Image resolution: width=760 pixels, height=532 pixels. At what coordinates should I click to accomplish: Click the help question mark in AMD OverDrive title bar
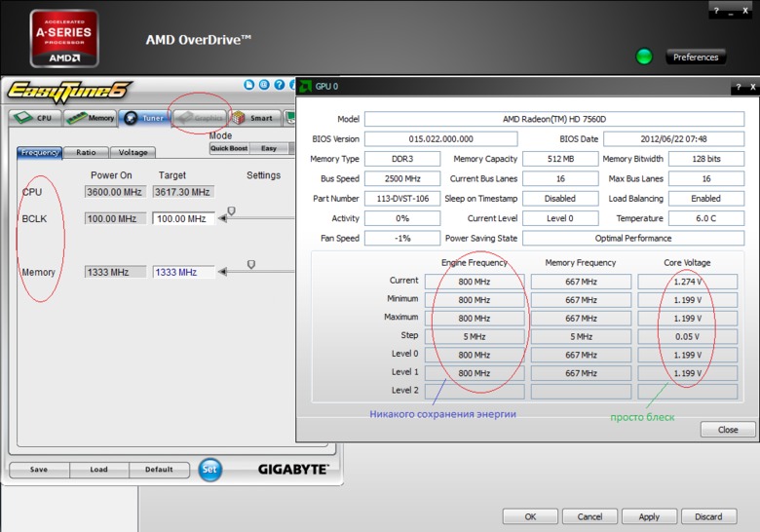tap(716, 10)
